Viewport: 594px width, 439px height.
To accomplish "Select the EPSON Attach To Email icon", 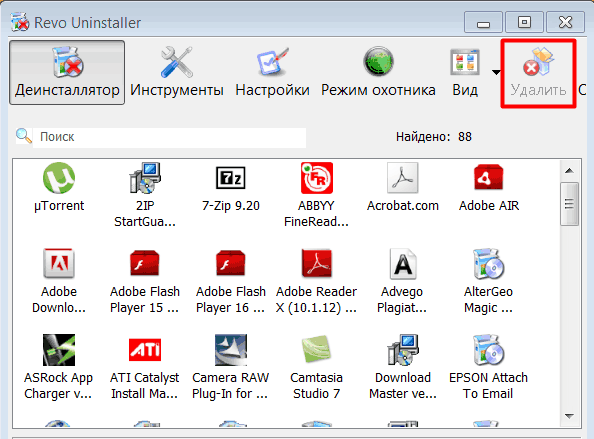I will [x=489, y=350].
